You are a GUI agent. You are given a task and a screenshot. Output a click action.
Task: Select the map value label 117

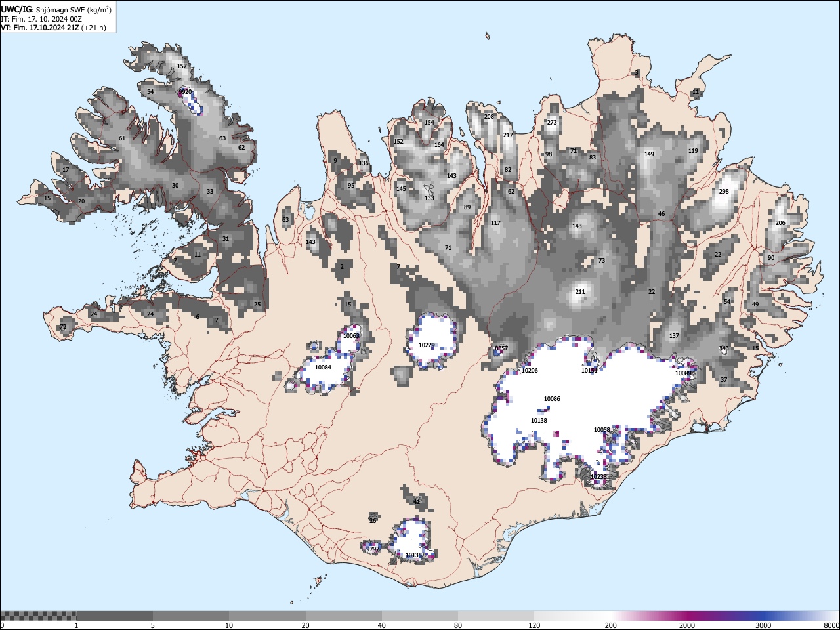495,223
